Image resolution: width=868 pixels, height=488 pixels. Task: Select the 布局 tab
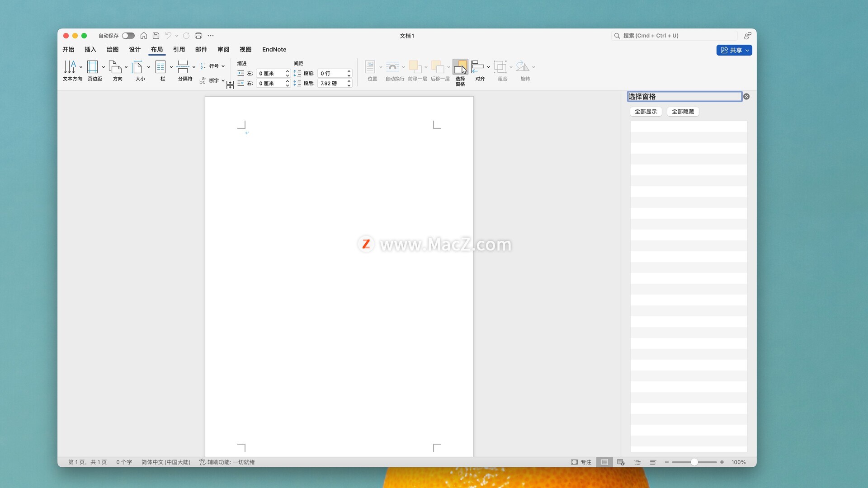pos(157,50)
